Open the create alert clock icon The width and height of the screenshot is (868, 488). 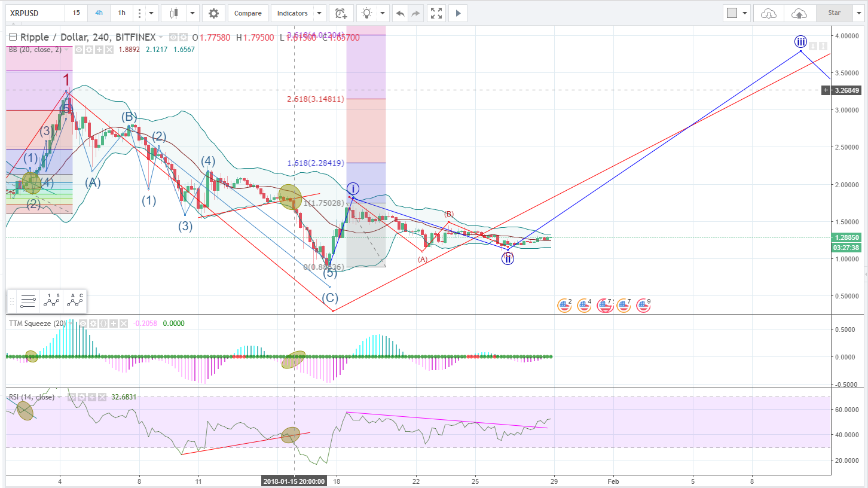(341, 13)
